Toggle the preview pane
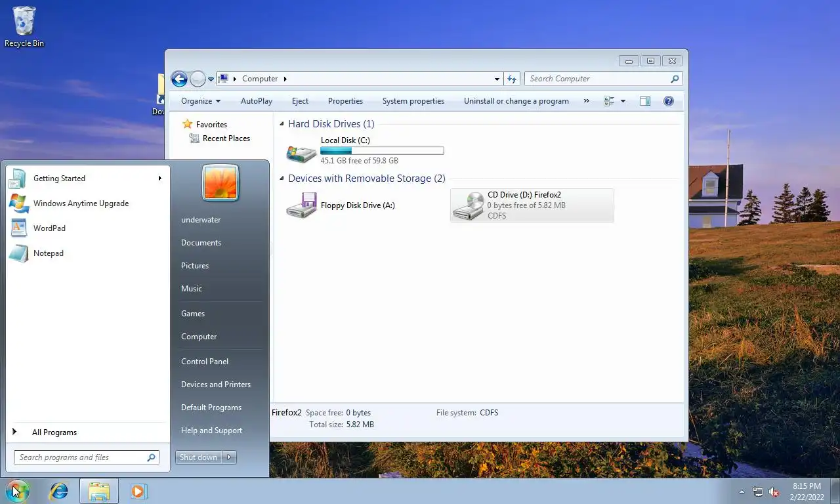 pyautogui.click(x=645, y=101)
